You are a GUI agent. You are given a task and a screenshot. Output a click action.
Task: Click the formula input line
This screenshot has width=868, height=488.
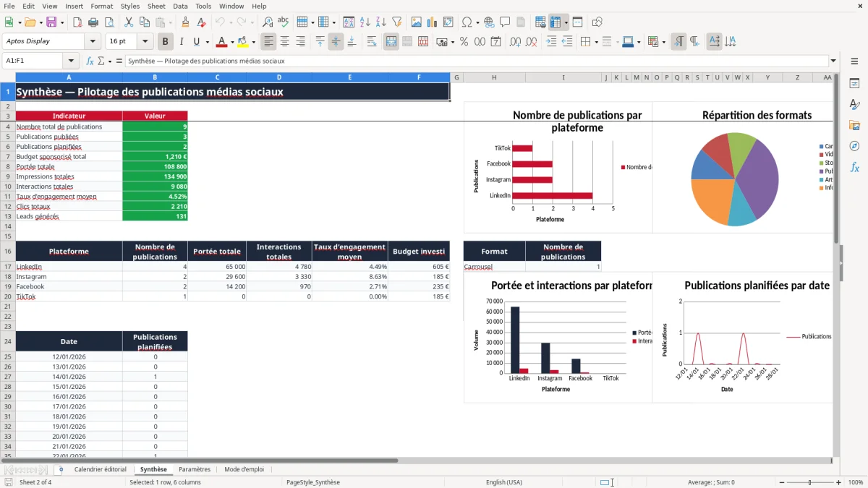[x=476, y=61]
